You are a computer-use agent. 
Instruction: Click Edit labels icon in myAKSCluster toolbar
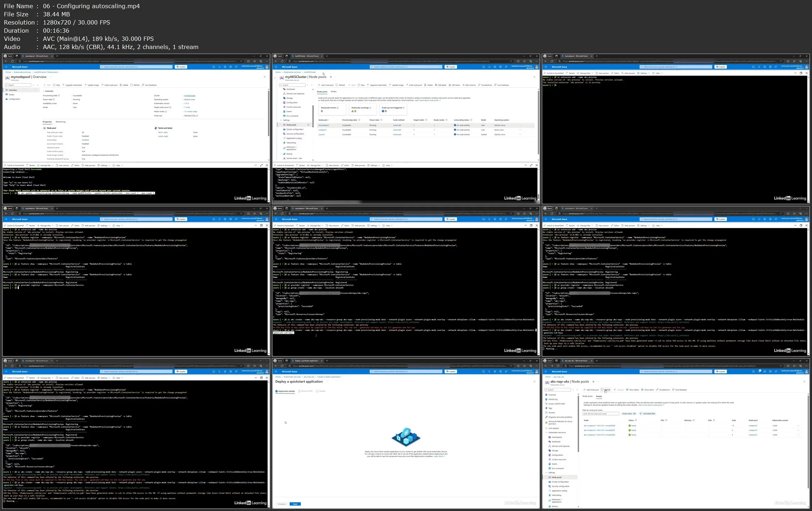436,85
